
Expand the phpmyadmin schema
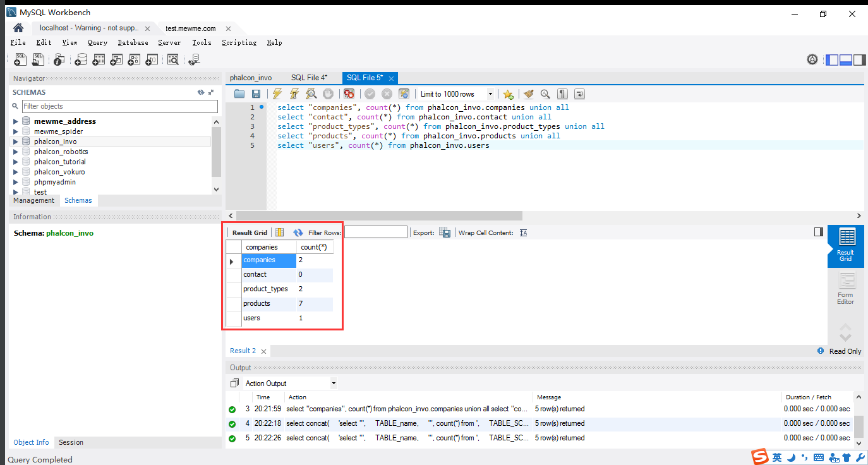tap(16, 182)
